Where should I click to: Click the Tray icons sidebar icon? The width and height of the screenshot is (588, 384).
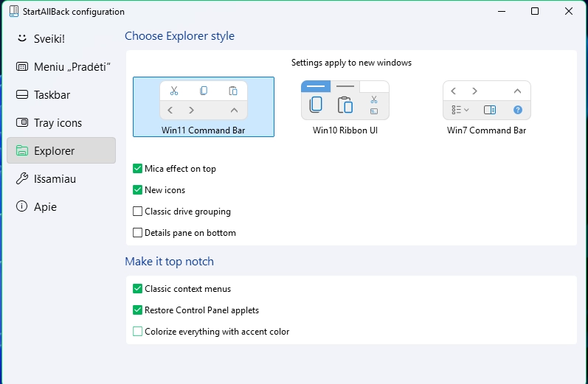tap(22, 122)
